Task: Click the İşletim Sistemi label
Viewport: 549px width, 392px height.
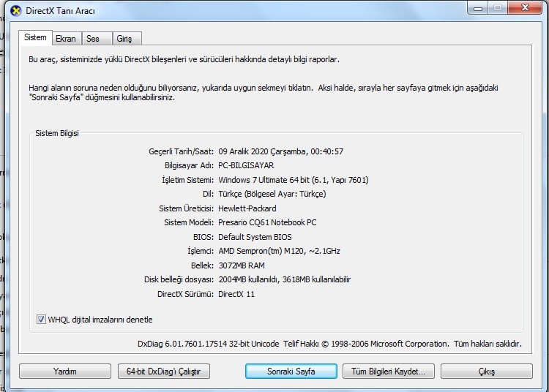Action: point(187,180)
